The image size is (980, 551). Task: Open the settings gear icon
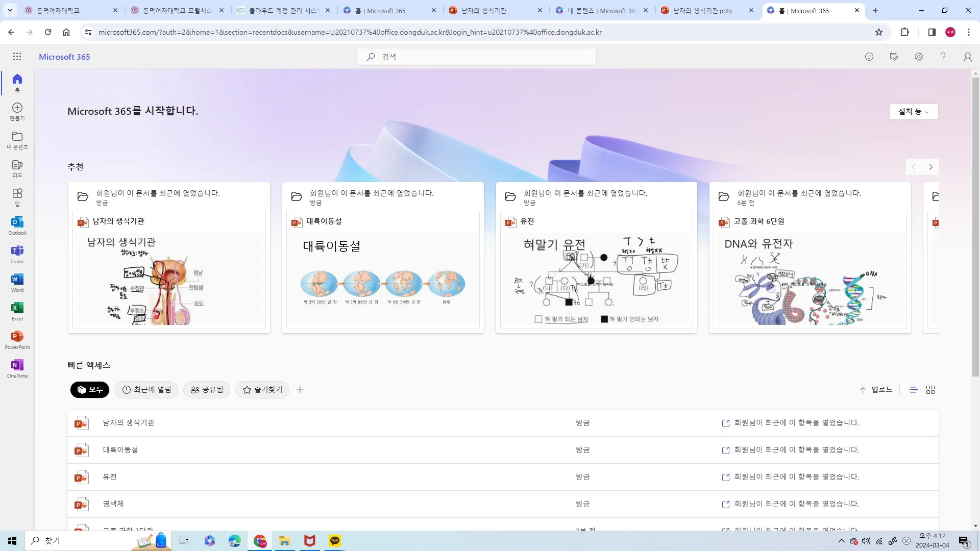point(919,57)
